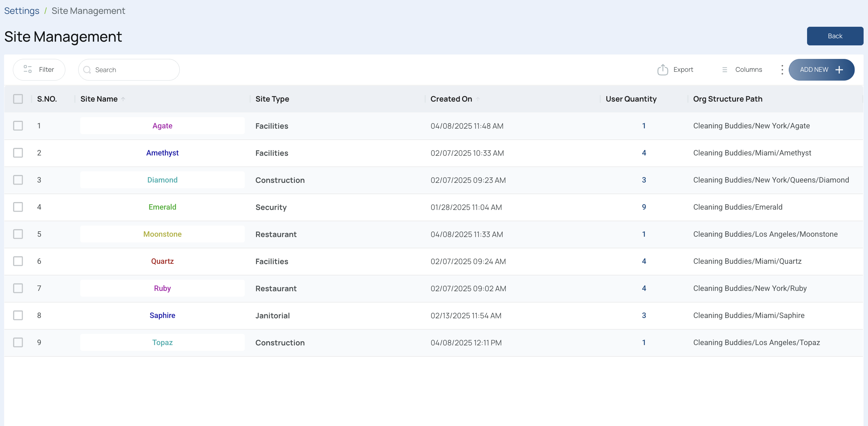Image resolution: width=868 pixels, height=426 pixels.
Task: Click the Columns list icon
Action: click(x=725, y=70)
